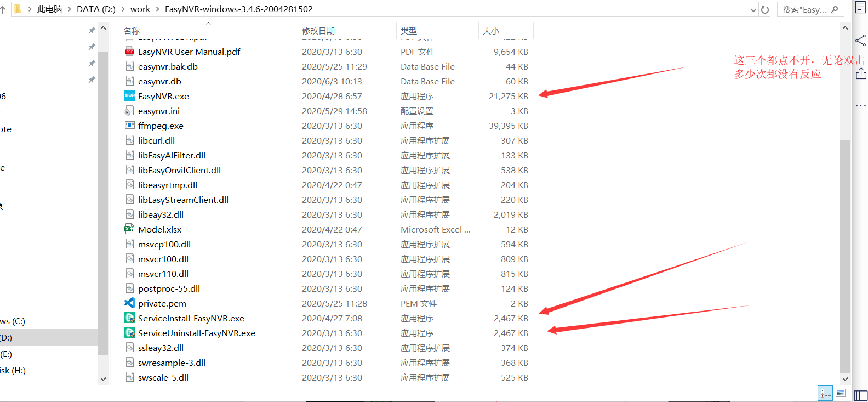Select libEasyOnvifClient.dll file

[179, 170]
